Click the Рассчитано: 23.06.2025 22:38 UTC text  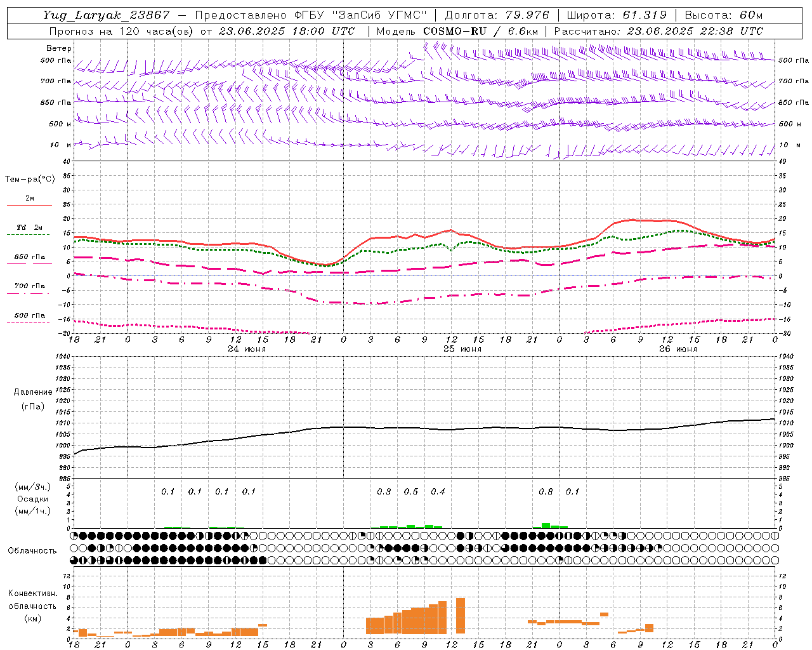(658, 31)
